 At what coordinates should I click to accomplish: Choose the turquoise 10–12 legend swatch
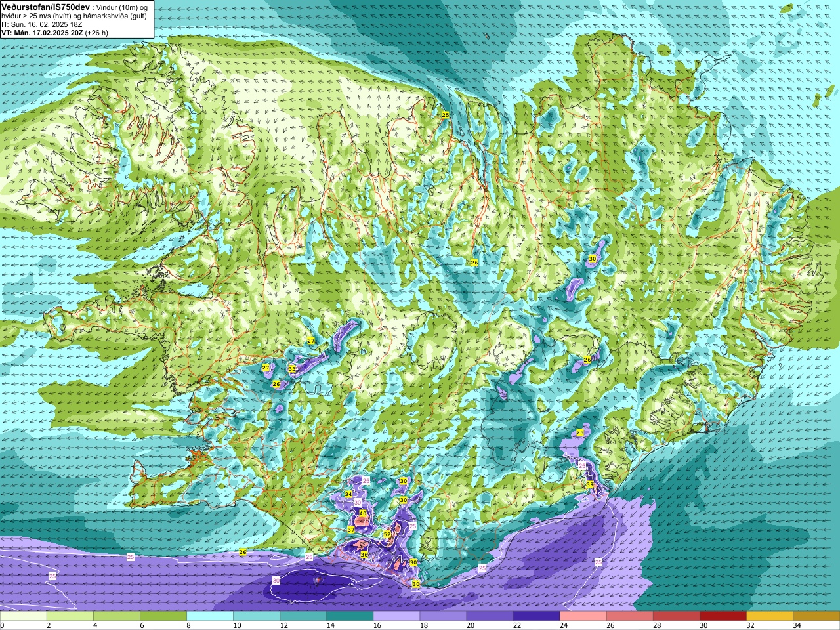(x=257, y=616)
